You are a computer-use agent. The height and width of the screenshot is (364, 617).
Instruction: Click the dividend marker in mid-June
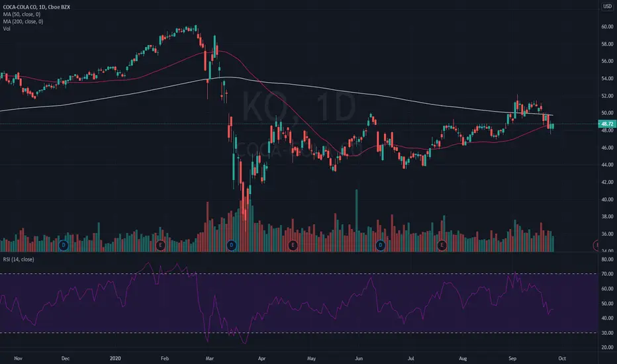pos(380,246)
